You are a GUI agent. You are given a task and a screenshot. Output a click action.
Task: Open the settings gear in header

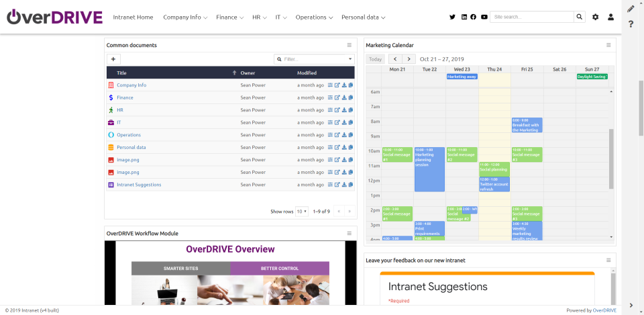pos(596,17)
